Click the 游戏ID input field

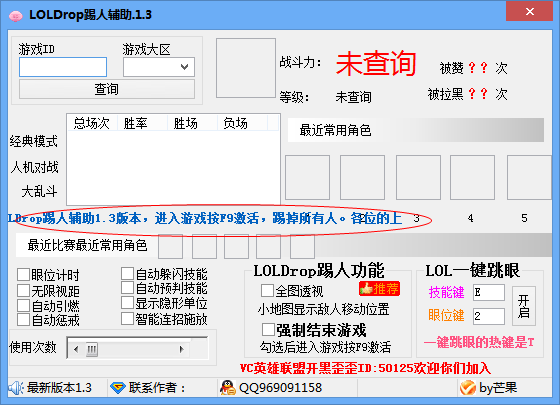point(63,67)
